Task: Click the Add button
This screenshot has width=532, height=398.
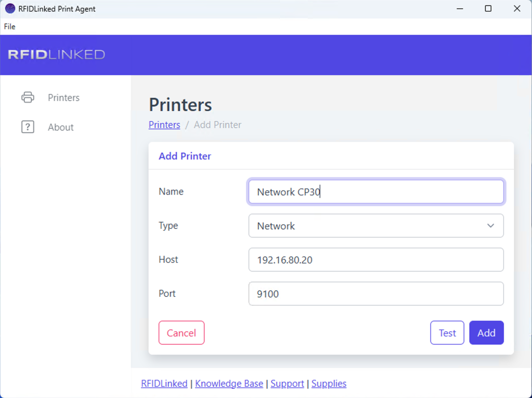Action: pyautogui.click(x=486, y=333)
